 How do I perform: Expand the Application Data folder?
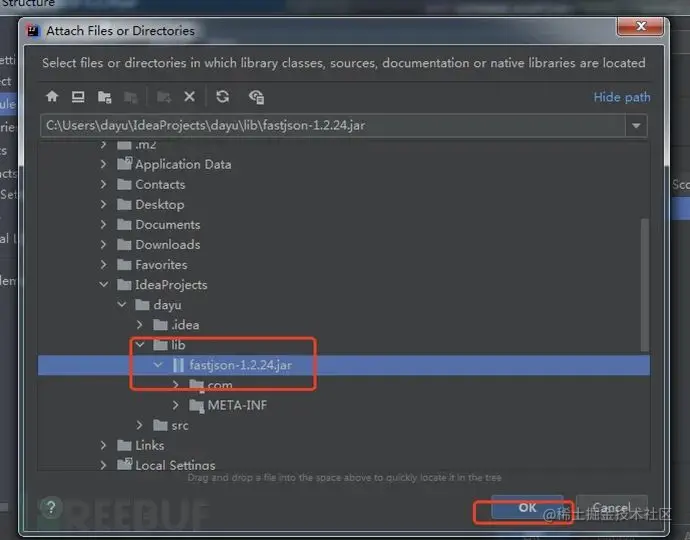103,164
